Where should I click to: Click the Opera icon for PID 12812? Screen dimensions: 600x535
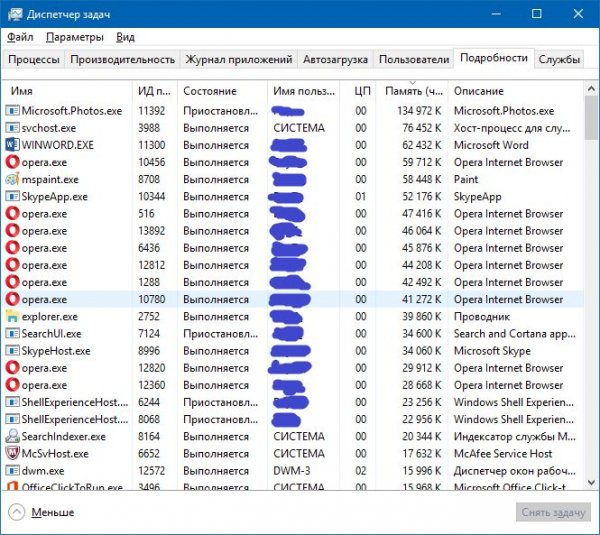click(12, 265)
